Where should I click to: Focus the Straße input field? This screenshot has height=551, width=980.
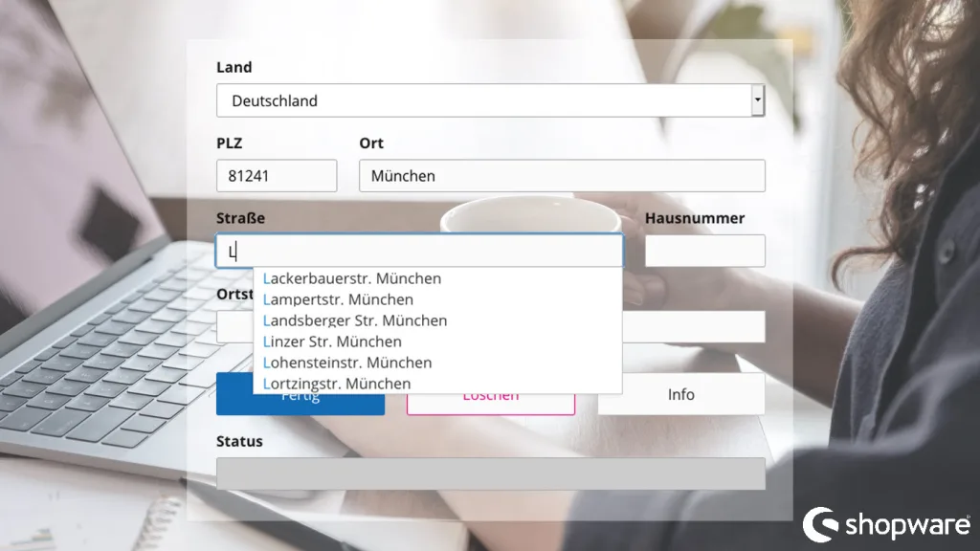(419, 251)
